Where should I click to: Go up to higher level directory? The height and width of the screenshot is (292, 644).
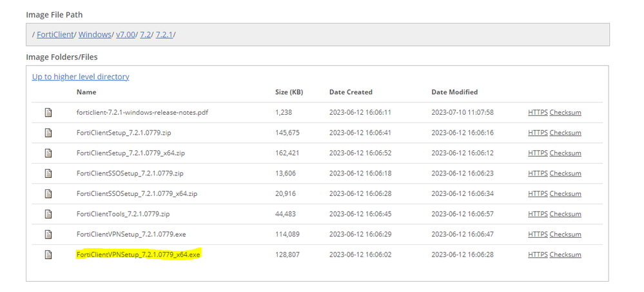(81, 77)
